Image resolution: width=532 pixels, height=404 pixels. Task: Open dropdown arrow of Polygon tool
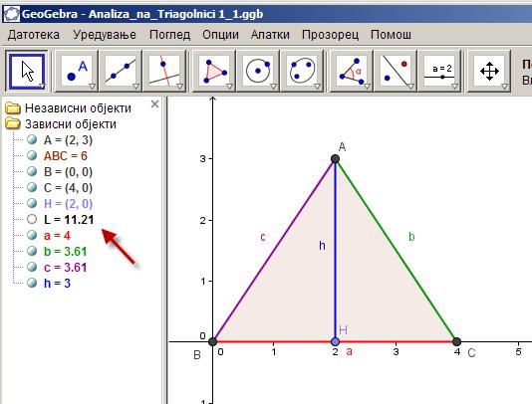tap(229, 87)
